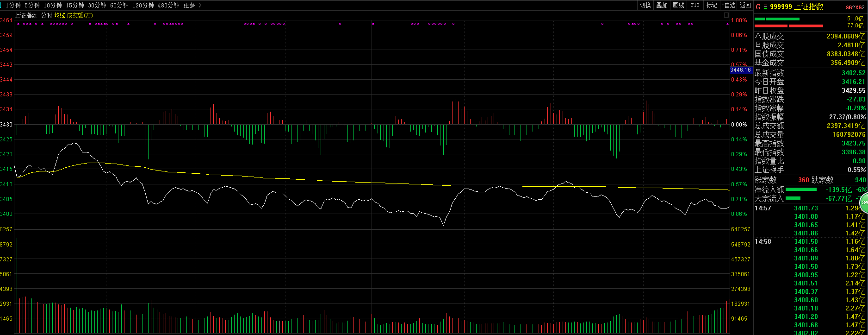This screenshot has height=335, width=868.
Task: Click the 上证换手 value 0.55%
Action: click(857, 170)
